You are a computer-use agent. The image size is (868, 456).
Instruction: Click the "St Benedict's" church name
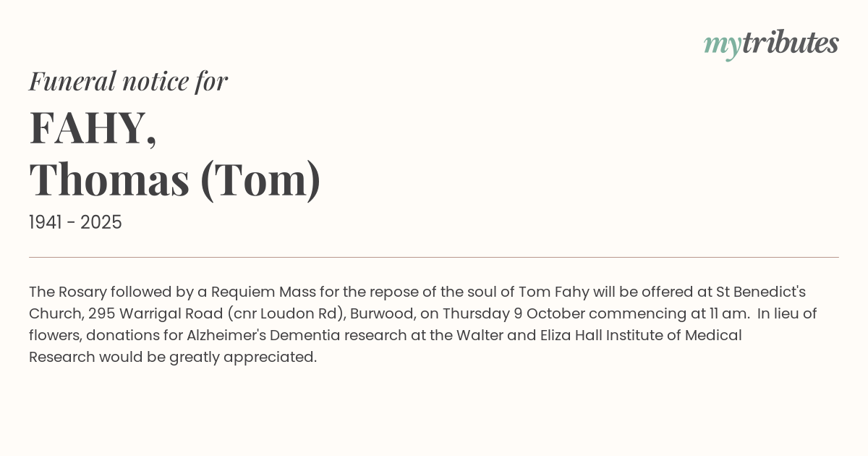[761, 292]
